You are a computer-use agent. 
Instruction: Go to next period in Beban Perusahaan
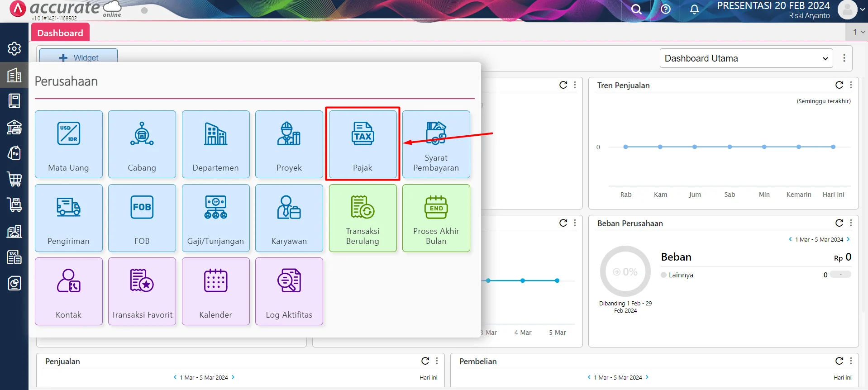(849, 239)
